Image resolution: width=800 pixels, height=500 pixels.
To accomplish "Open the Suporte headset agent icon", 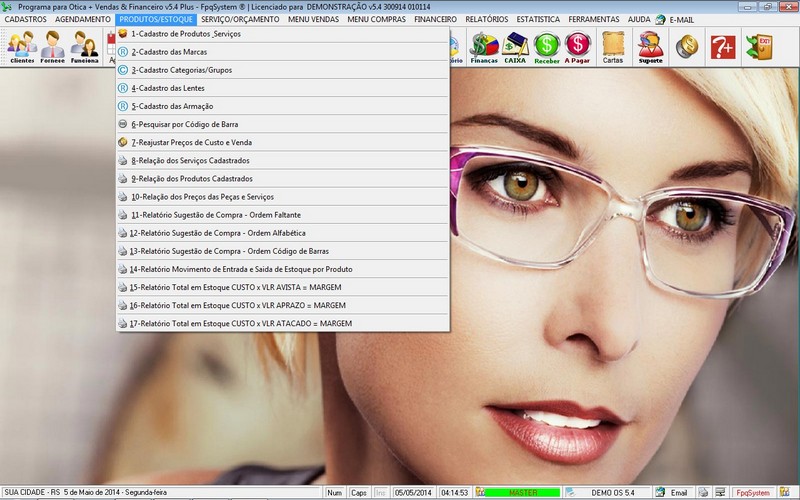I will (x=651, y=47).
